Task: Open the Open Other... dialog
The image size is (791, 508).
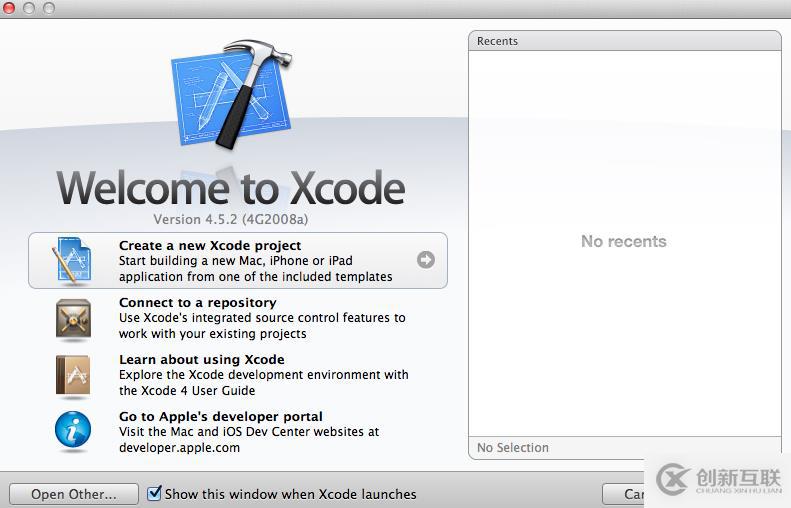Action: [x=74, y=494]
